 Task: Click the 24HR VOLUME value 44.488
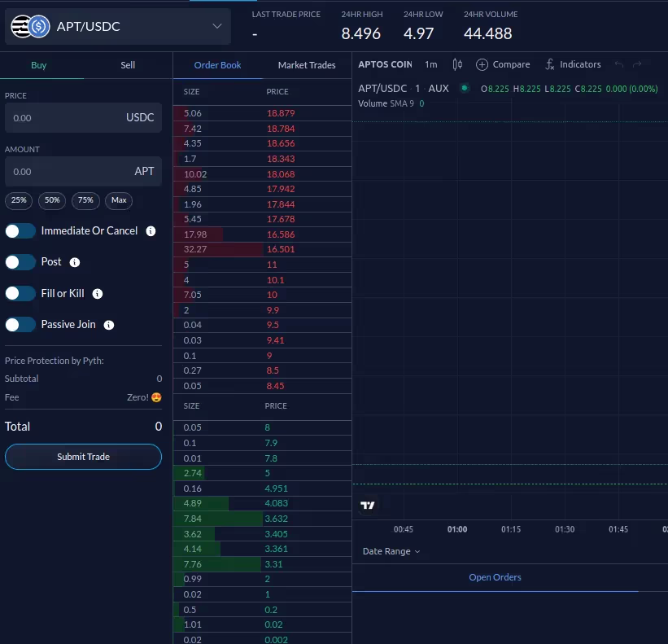pos(488,33)
